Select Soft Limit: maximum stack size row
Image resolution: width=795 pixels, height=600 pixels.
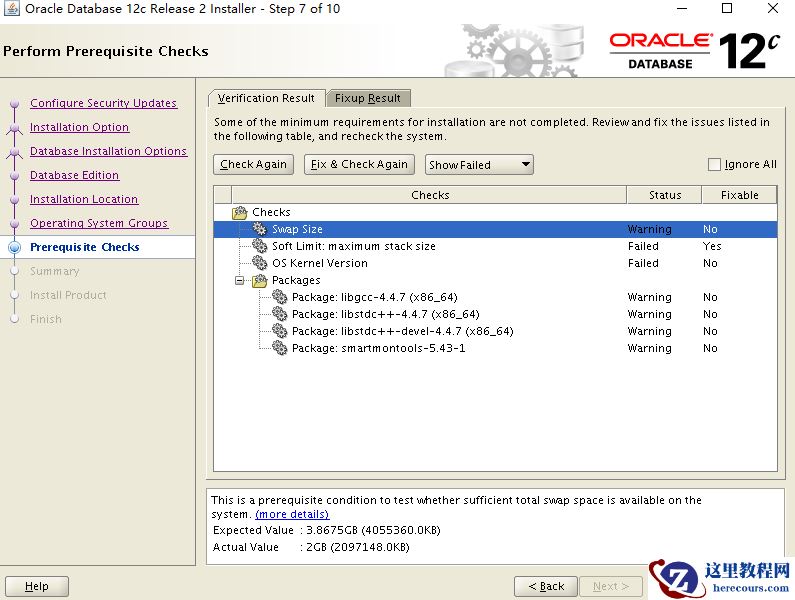click(x=495, y=246)
